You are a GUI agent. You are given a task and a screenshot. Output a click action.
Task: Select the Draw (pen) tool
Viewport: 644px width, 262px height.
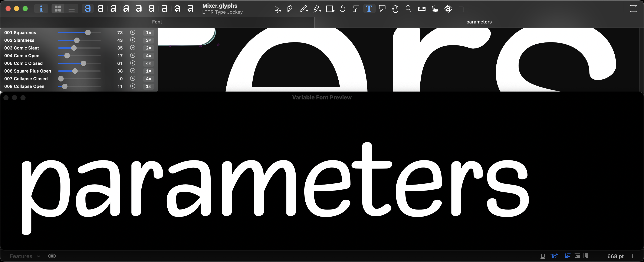pos(289,9)
